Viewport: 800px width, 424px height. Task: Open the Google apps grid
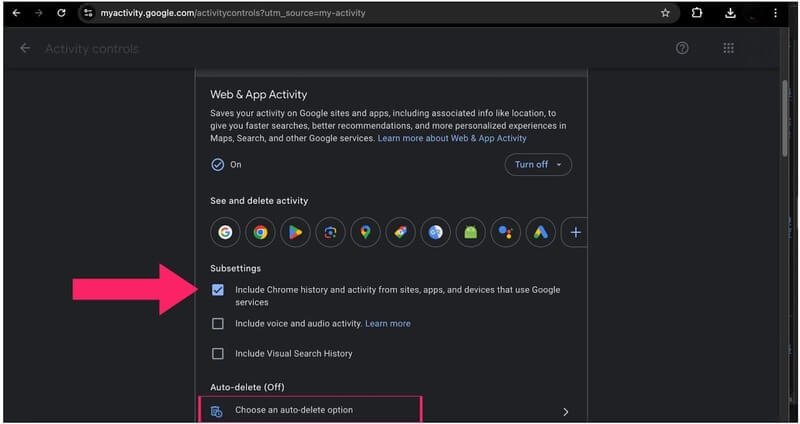tap(729, 48)
